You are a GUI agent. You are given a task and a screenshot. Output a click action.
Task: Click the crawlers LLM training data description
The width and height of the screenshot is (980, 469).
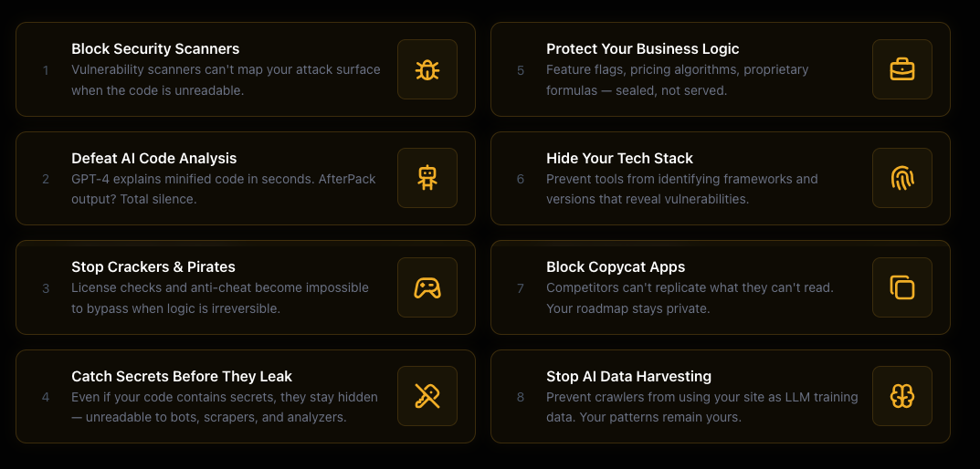coord(701,407)
